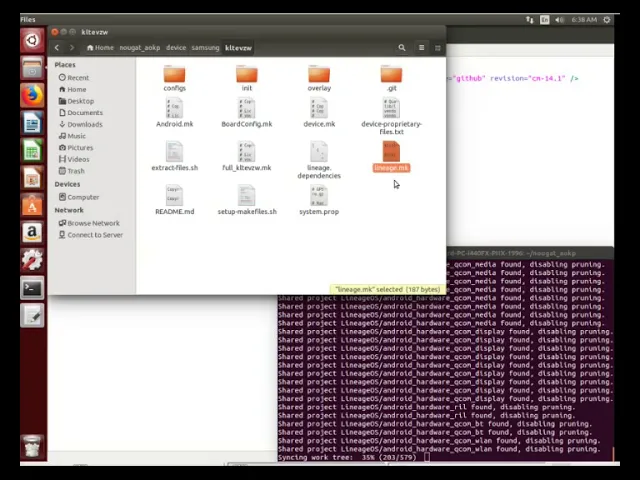Select the device.mk file

(319, 113)
